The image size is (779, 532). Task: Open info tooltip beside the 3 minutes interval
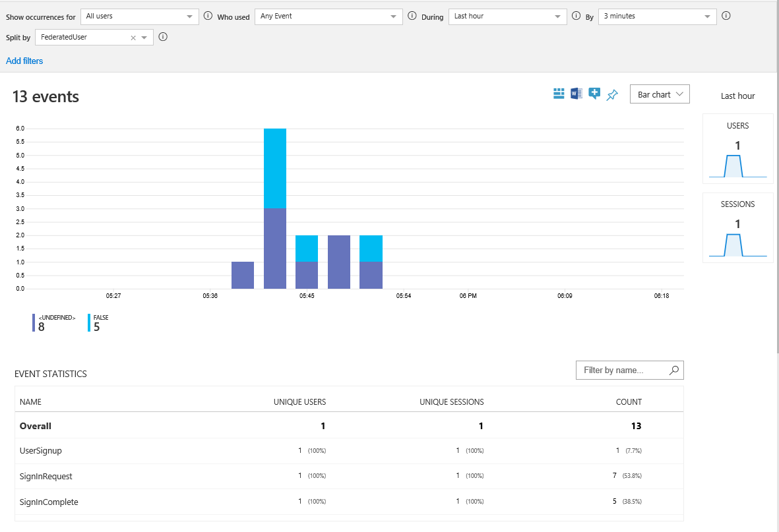[726, 16]
